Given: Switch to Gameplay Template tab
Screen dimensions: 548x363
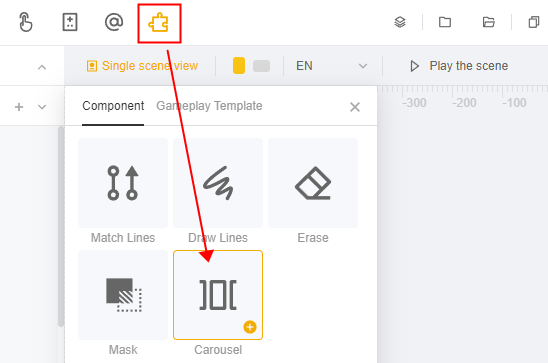Looking at the screenshot, I should 209,106.
